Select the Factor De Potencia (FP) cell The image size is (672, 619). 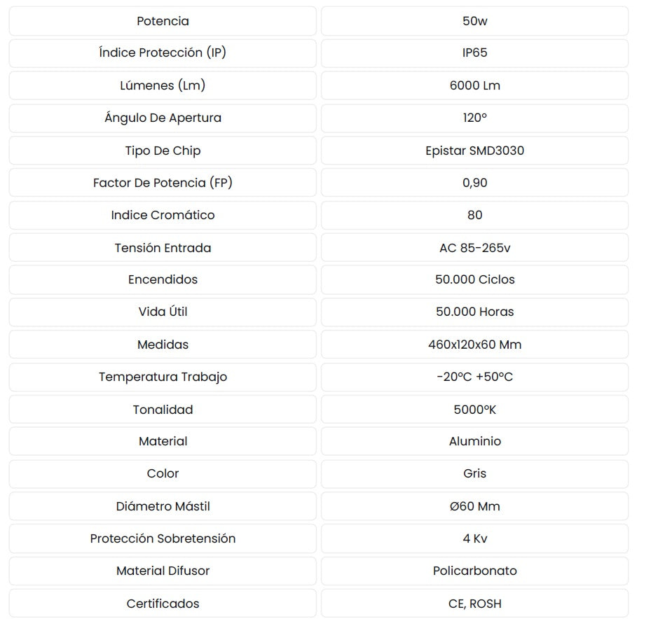coord(163,183)
